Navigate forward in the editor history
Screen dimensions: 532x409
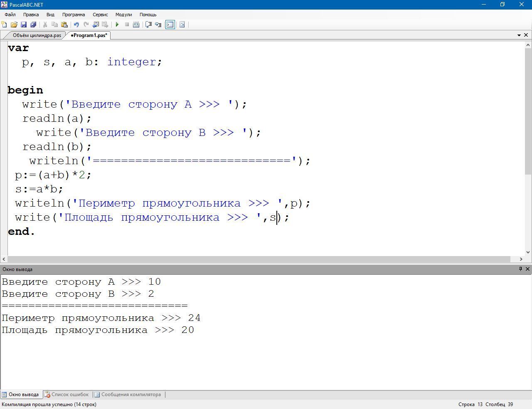[105, 25]
